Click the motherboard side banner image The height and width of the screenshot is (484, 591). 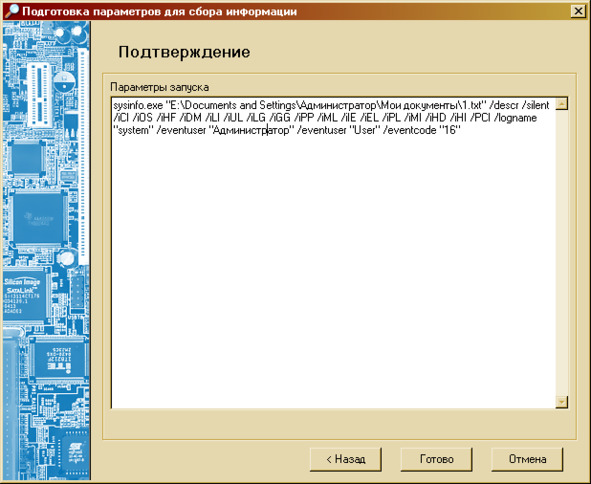(46, 251)
